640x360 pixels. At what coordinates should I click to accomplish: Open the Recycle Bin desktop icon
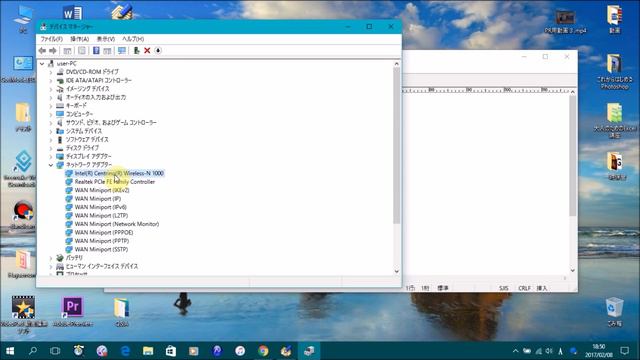pos(614,312)
